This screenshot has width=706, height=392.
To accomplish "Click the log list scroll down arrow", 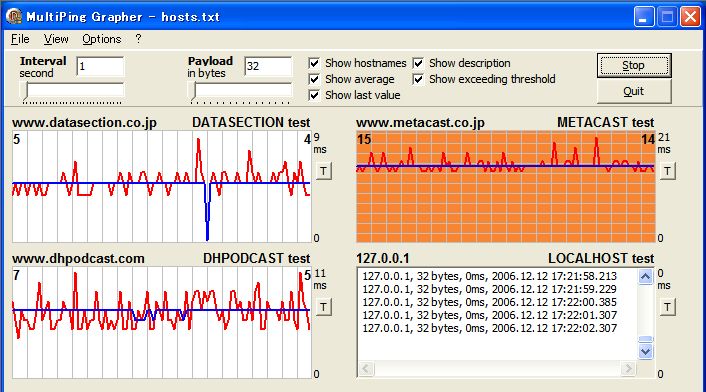I will coord(645,351).
